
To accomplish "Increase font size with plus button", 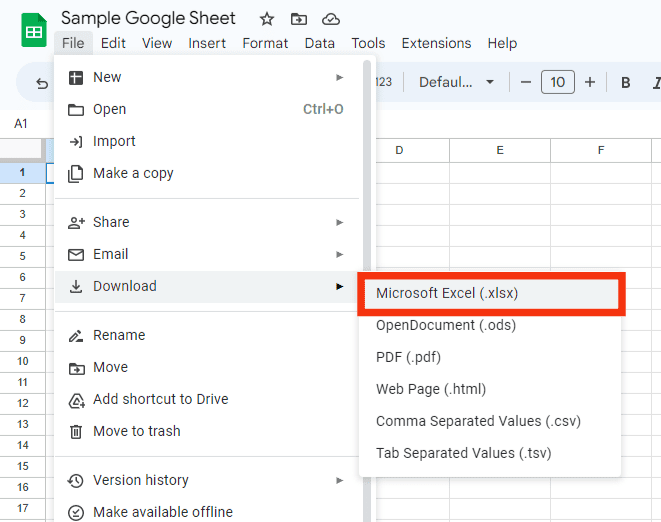I will (590, 82).
